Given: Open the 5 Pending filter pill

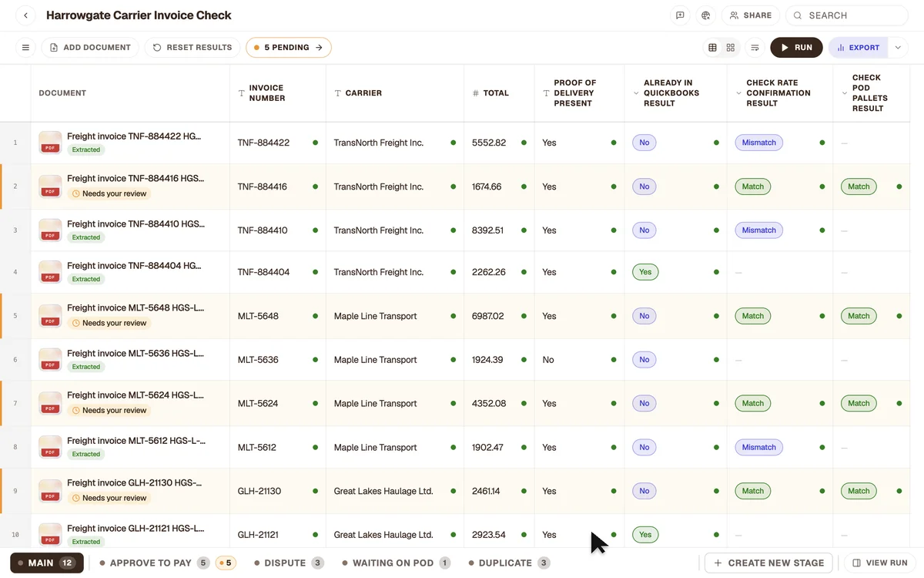Looking at the screenshot, I should 289,48.
